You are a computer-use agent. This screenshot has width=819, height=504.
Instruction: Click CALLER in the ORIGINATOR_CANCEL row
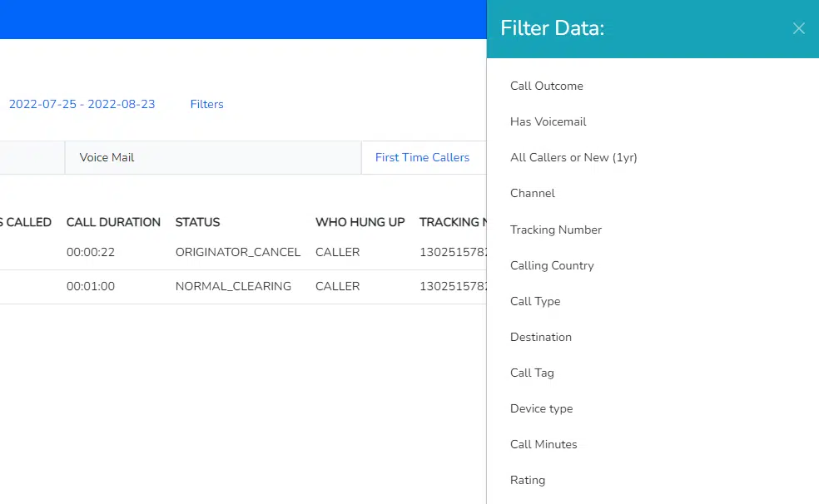(337, 253)
